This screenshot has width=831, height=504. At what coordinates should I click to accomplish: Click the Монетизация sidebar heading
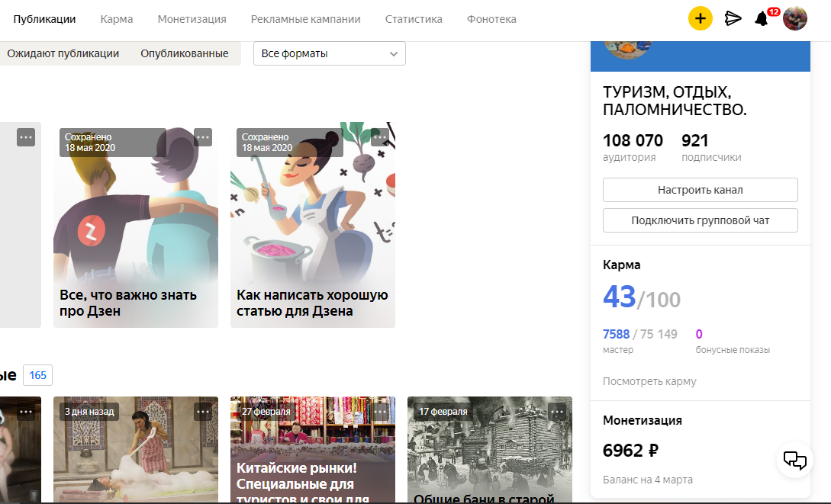click(x=643, y=420)
